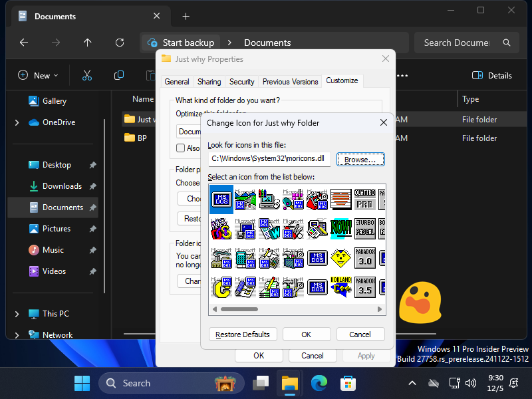Choose the computer with crayons icon
532x399 pixels.
tap(269, 199)
